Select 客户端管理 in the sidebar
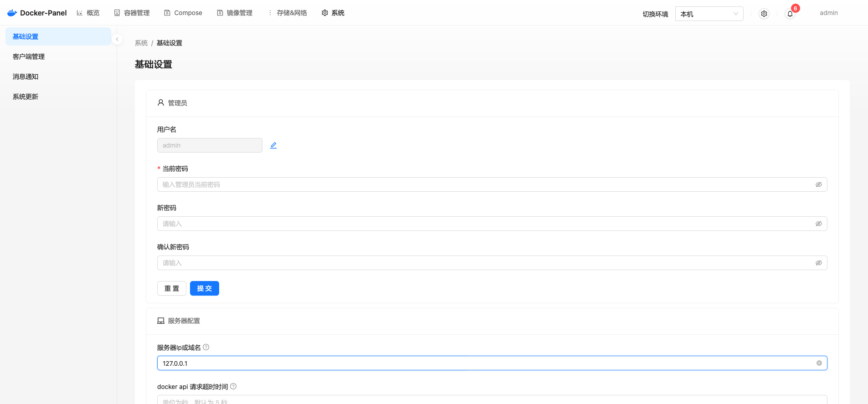Viewport: 868px width, 404px height. [29, 56]
